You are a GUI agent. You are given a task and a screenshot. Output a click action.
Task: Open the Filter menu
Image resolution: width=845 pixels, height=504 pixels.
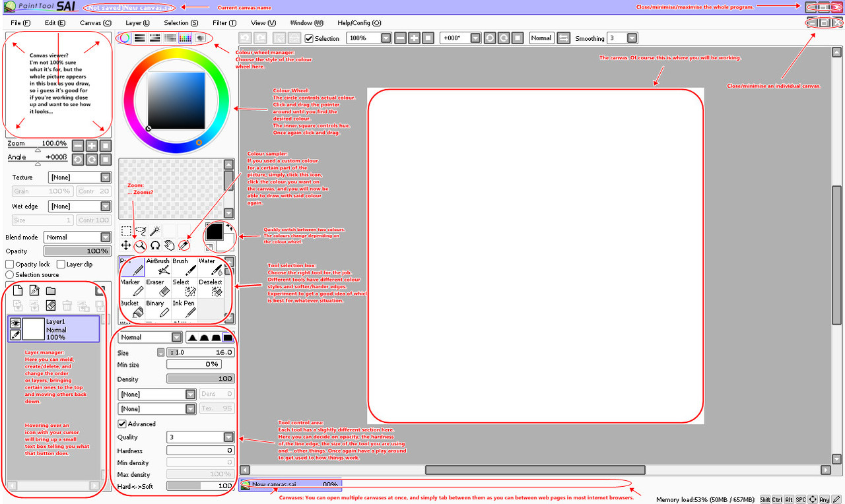(x=224, y=22)
